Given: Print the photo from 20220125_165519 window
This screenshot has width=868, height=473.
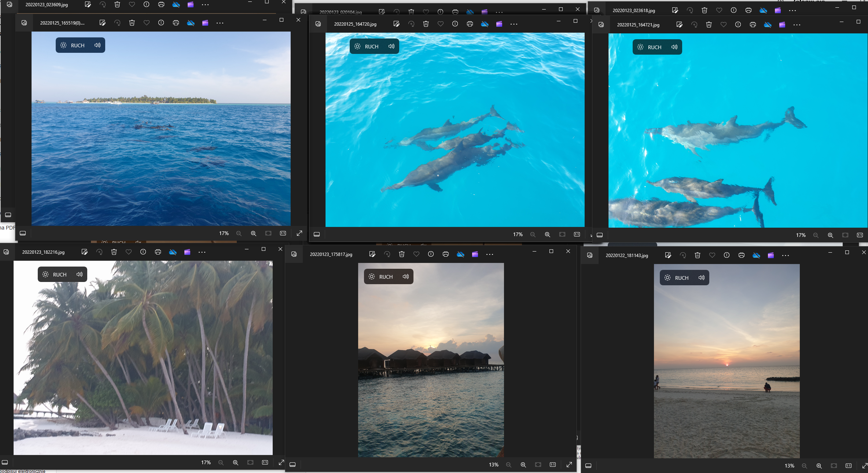Looking at the screenshot, I should point(176,23).
